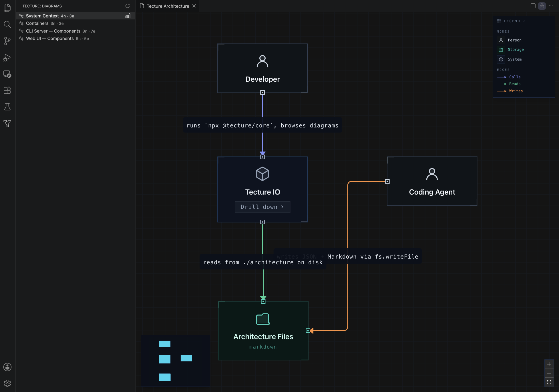Click the Coding Agent left connector handle
The width and height of the screenshot is (559, 392).
click(x=387, y=181)
